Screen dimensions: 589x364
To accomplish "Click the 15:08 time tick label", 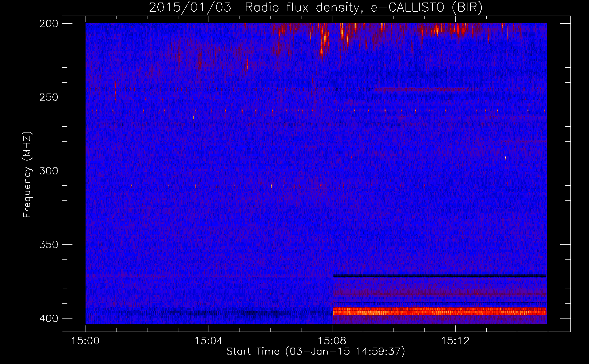I will pos(332,341).
